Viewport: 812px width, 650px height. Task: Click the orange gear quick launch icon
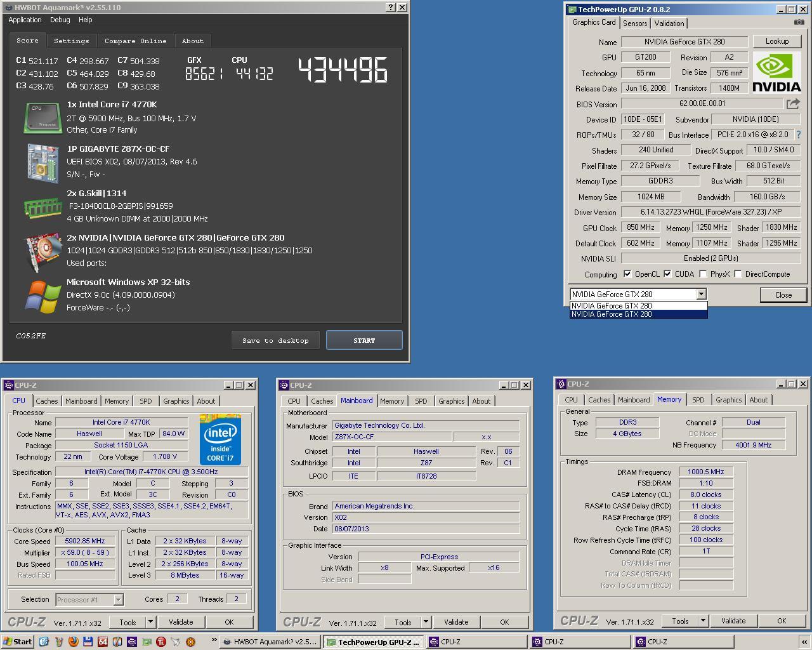pyautogui.click(x=190, y=642)
